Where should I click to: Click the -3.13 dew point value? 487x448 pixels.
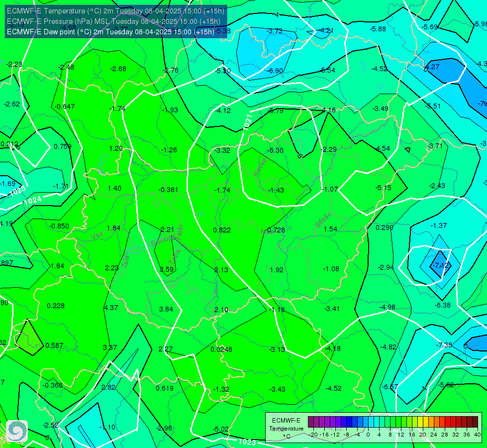point(277,349)
